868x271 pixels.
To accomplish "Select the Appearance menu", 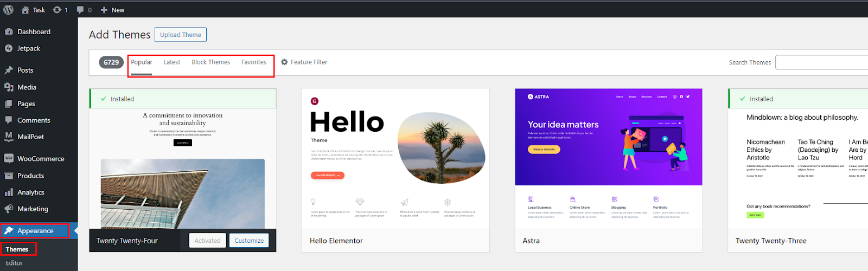I will pos(35,231).
